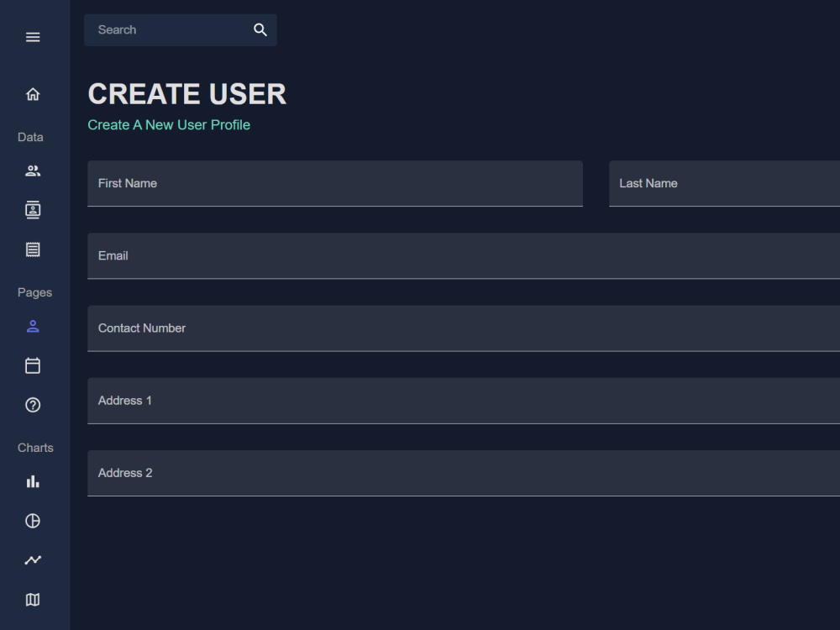Click the Address 1 field
The width and height of the screenshot is (840, 630).
(464, 401)
